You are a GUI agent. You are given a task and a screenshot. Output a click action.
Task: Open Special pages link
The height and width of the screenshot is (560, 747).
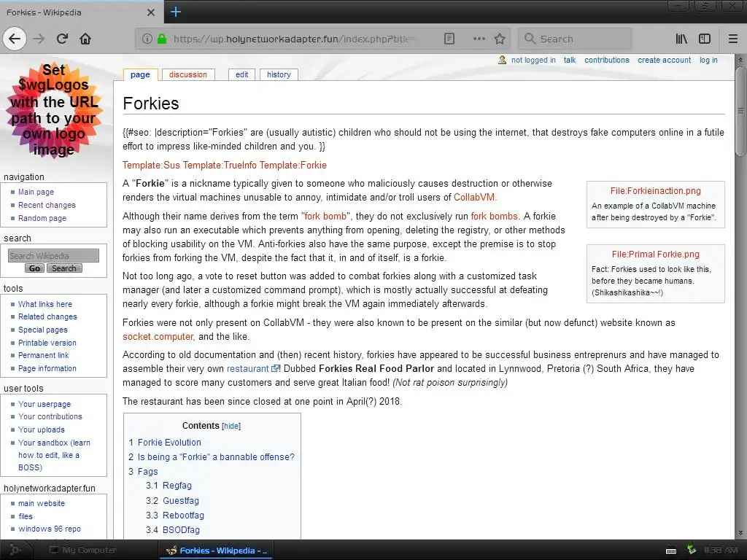pos(42,330)
